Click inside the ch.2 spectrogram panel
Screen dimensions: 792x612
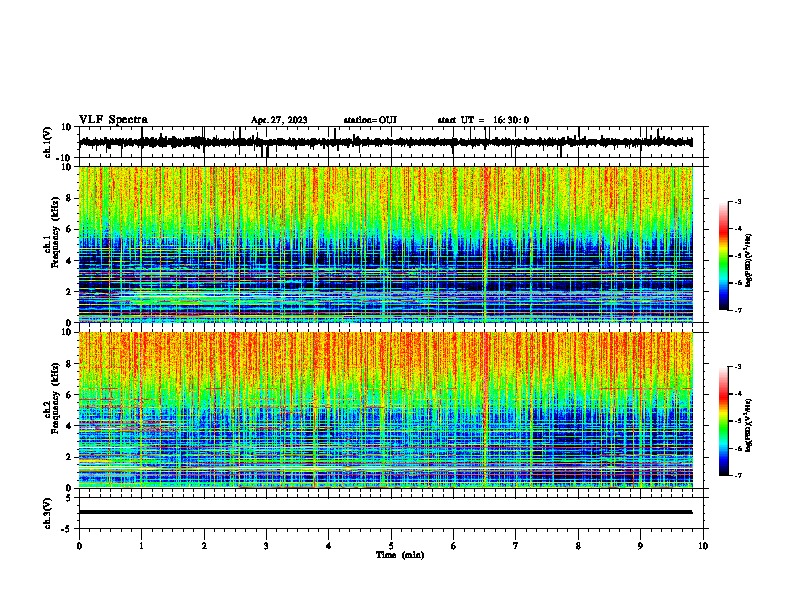point(385,410)
